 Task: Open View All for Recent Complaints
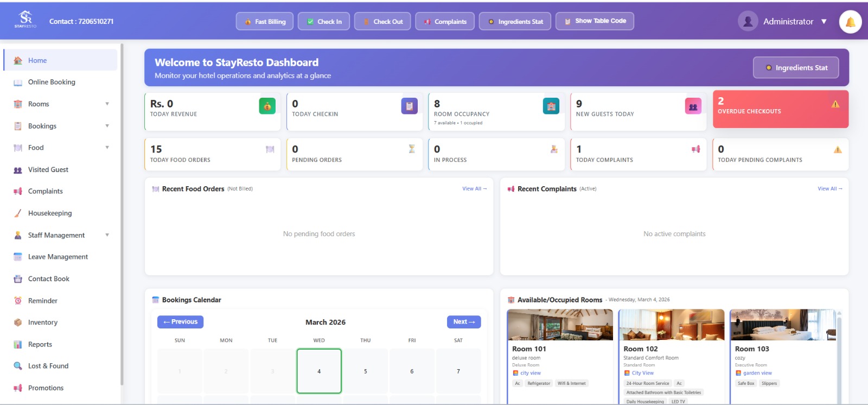click(x=830, y=189)
